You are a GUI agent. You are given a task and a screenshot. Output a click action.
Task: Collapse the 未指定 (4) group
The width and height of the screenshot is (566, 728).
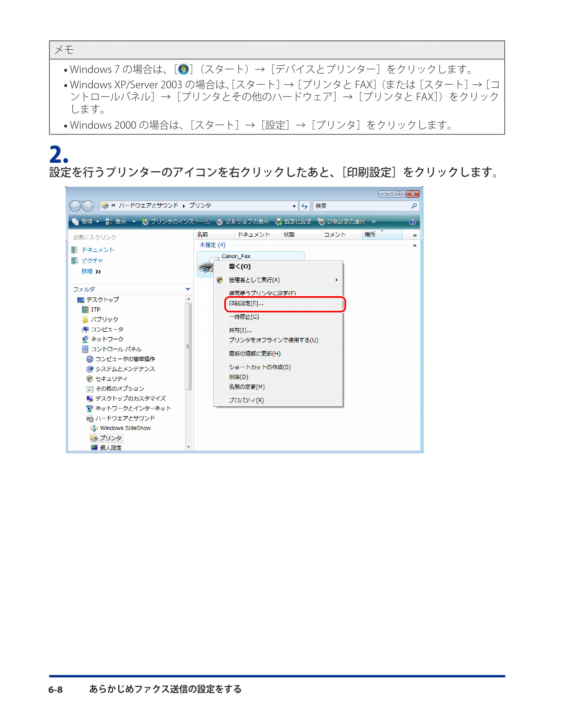(x=414, y=245)
